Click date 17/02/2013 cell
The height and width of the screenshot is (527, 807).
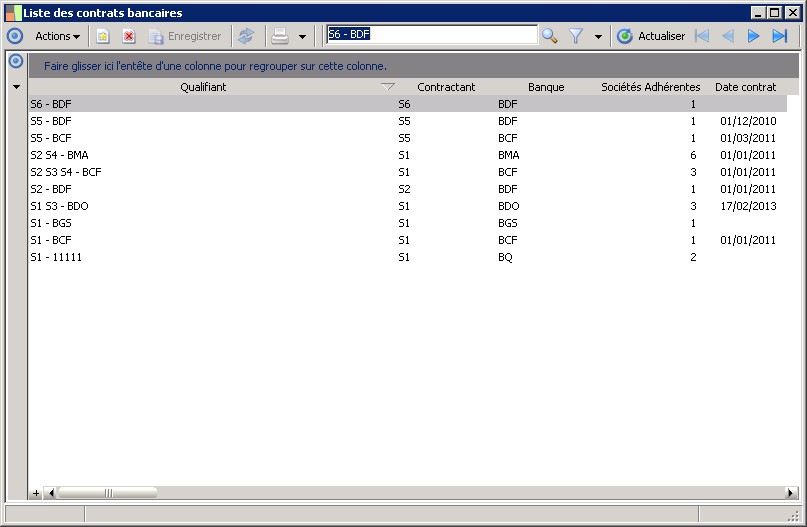pos(748,206)
